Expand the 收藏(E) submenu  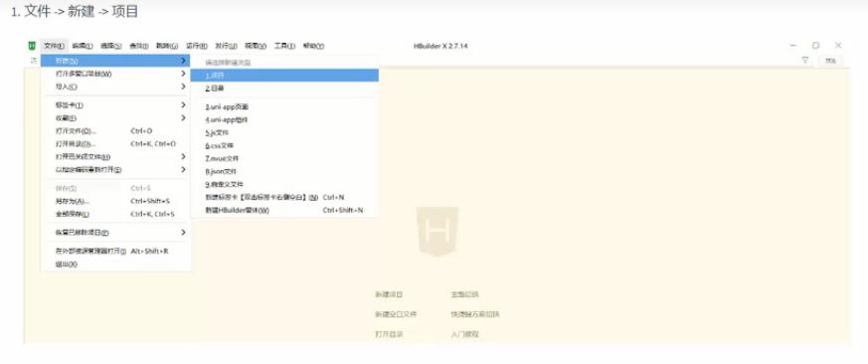[x=115, y=118]
